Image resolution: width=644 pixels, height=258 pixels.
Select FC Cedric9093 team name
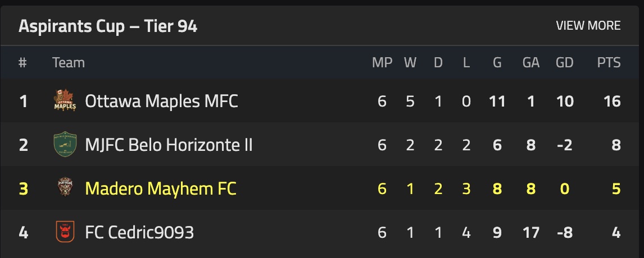point(139,232)
